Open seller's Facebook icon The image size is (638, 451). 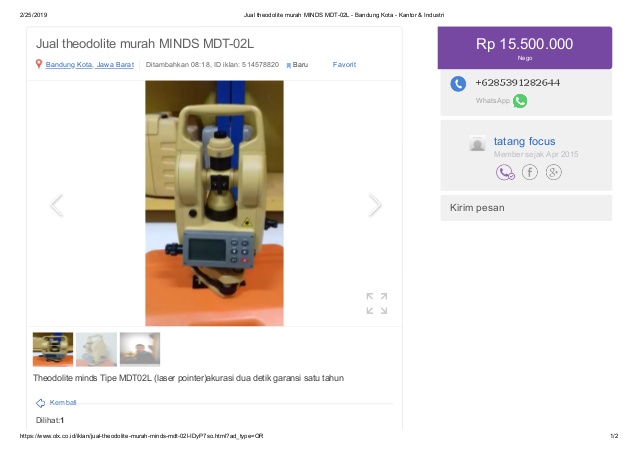(530, 172)
